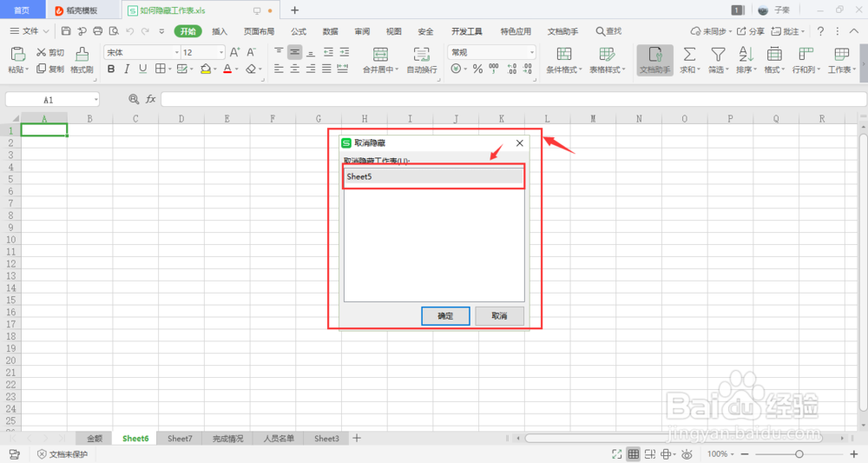
Task: Click the Find (查找) button
Action: [x=608, y=31]
